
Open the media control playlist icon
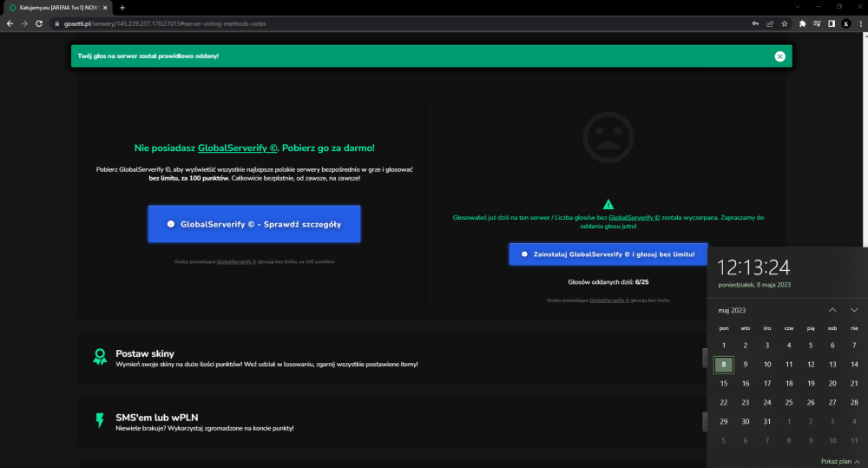coord(817,23)
